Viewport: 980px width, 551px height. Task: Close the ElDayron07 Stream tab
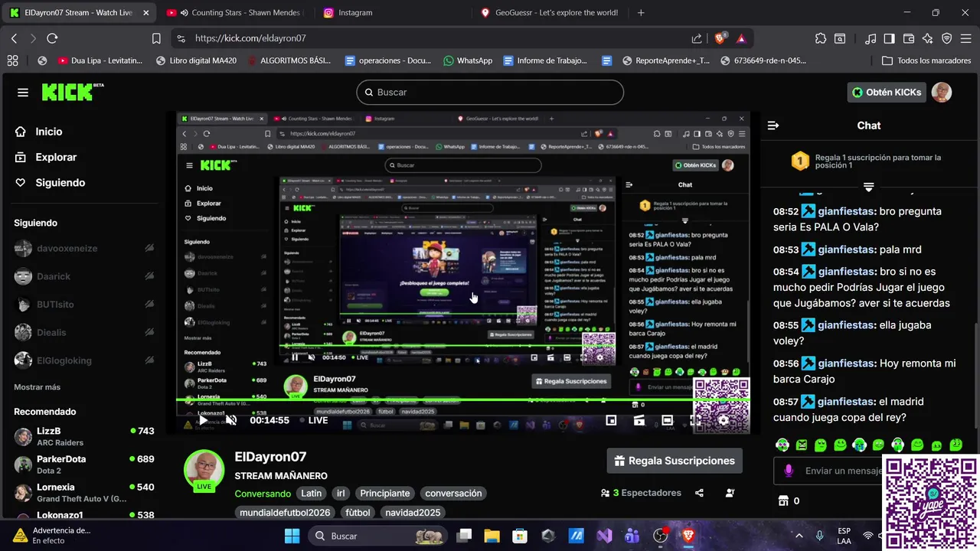pos(145,13)
